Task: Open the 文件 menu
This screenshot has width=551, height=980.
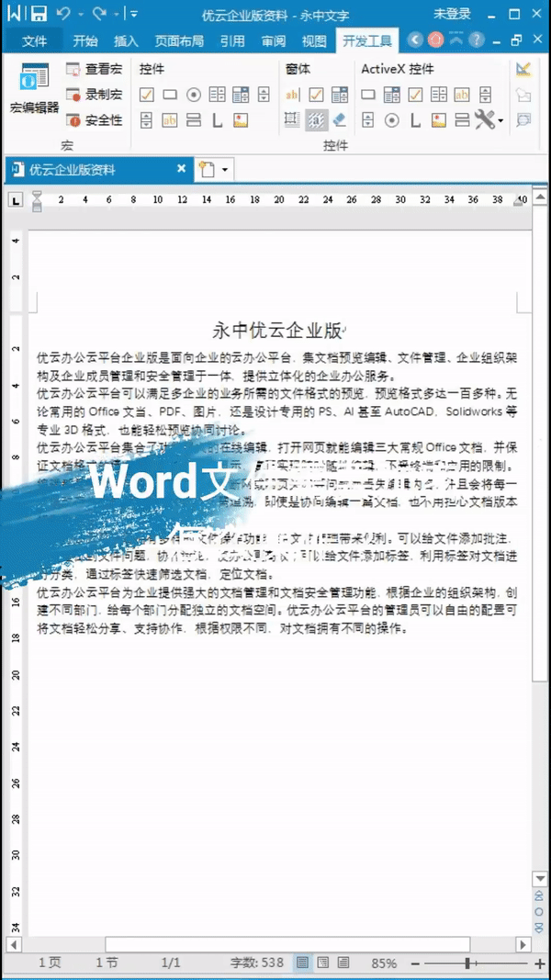Action: coord(34,41)
